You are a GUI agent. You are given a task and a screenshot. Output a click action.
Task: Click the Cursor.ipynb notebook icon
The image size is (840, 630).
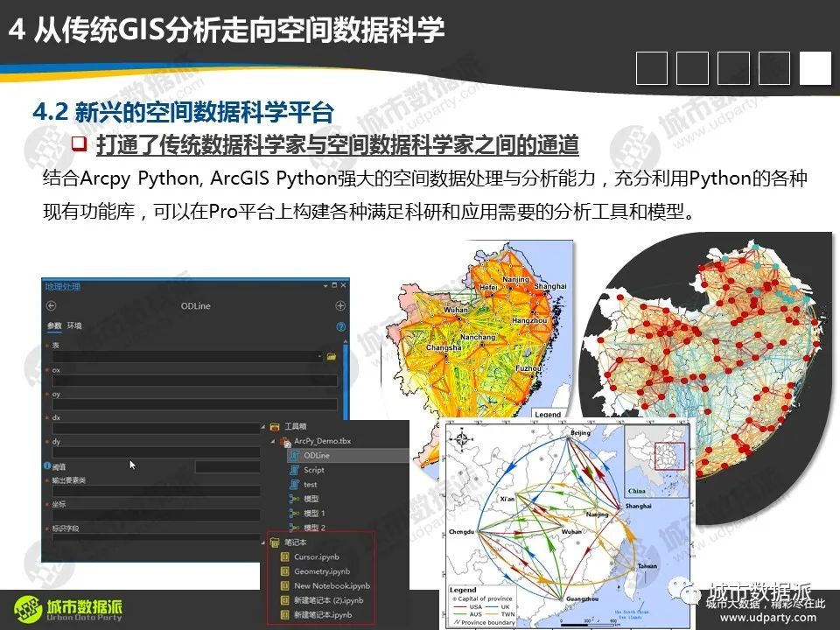pos(285,557)
